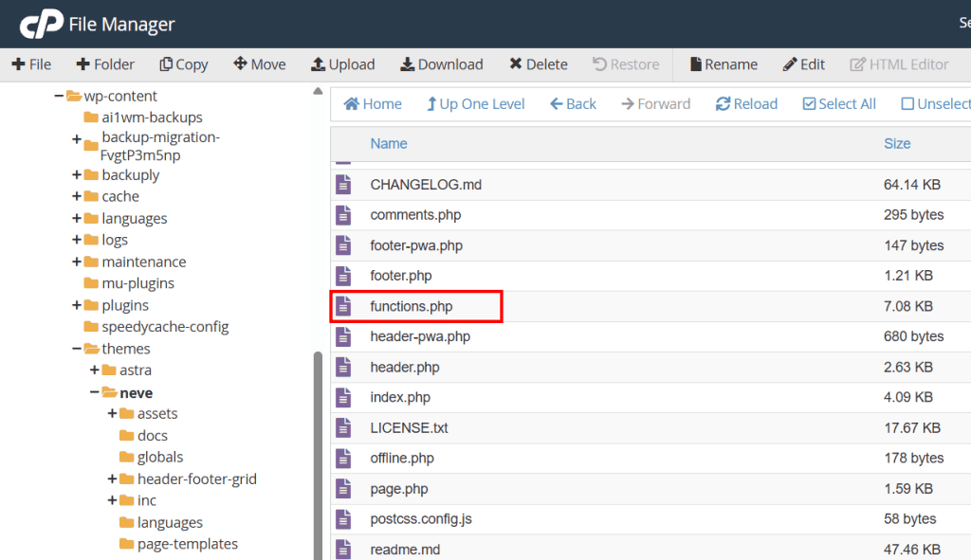Go to Home directory

pyautogui.click(x=373, y=104)
